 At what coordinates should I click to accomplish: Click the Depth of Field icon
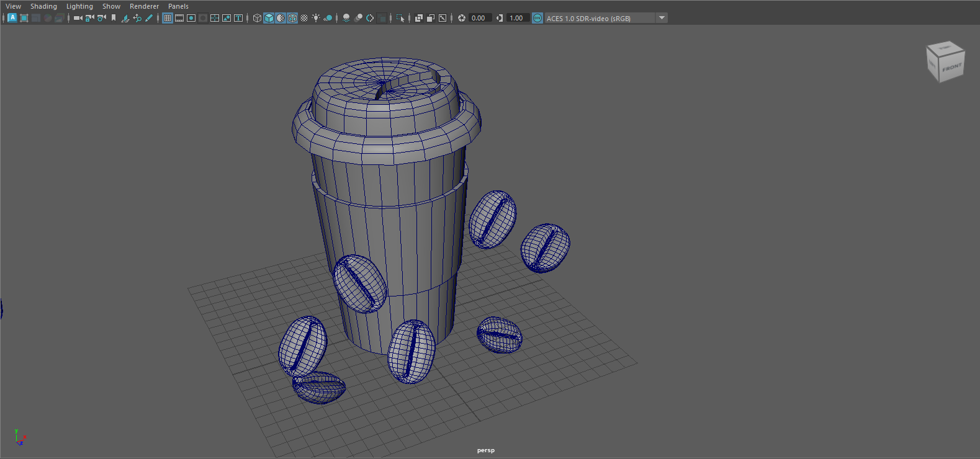[382, 18]
